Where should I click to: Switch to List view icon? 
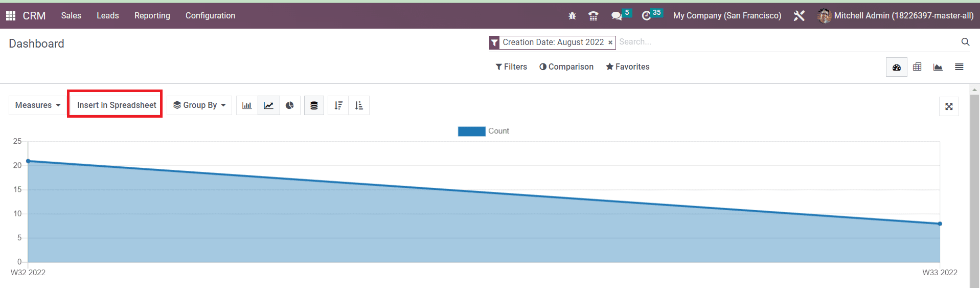959,67
